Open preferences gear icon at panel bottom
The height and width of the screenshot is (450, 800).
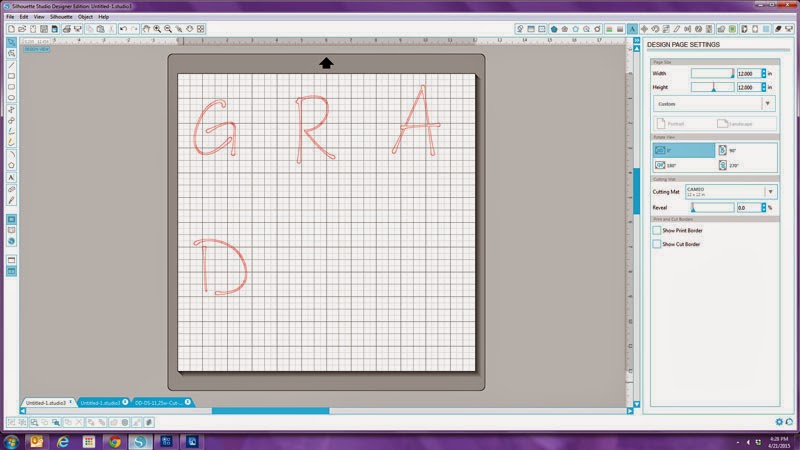[779, 422]
